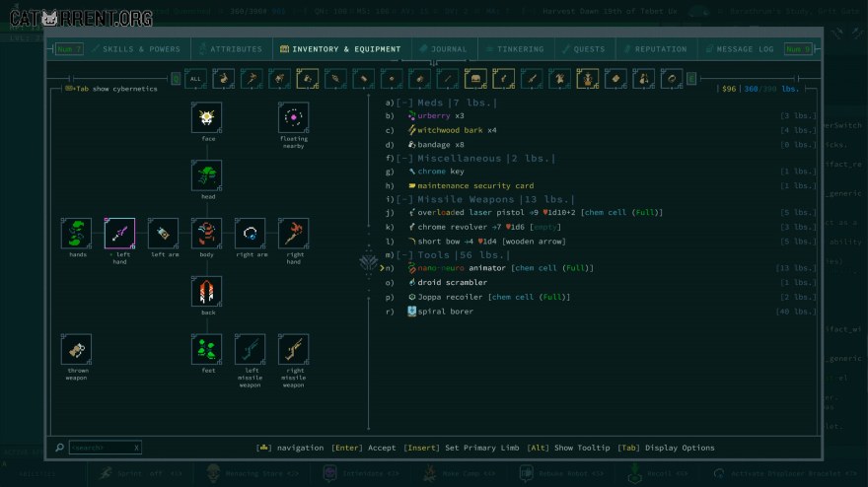Click the Intimidate ability in bottom bar
The image size is (868, 487).
(363, 474)
